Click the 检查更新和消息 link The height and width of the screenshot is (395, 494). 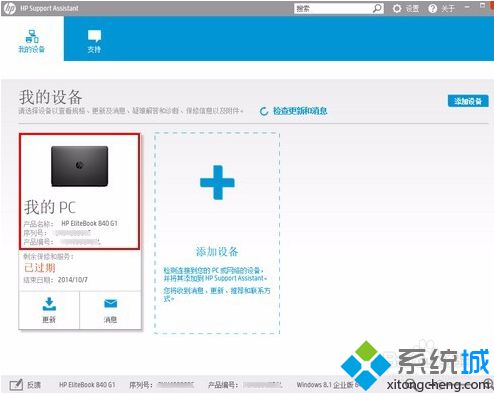[x=300, y=111]
